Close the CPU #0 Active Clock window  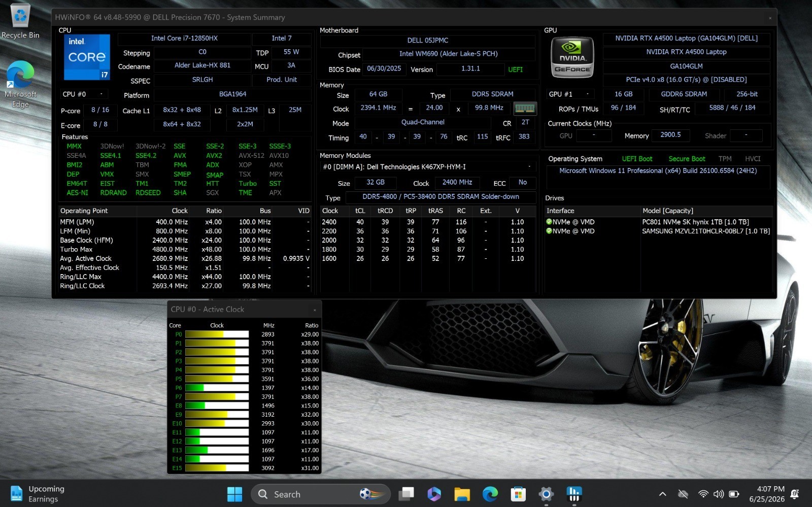[315, 310]
